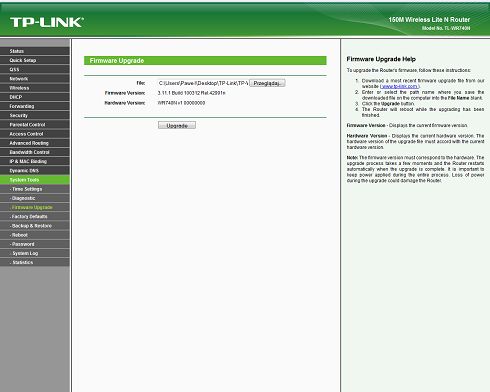Viewport: 490px width, 392px height.
Task: Click the Firmware Upgrade Help heading
Action: (x=381, y=59)
